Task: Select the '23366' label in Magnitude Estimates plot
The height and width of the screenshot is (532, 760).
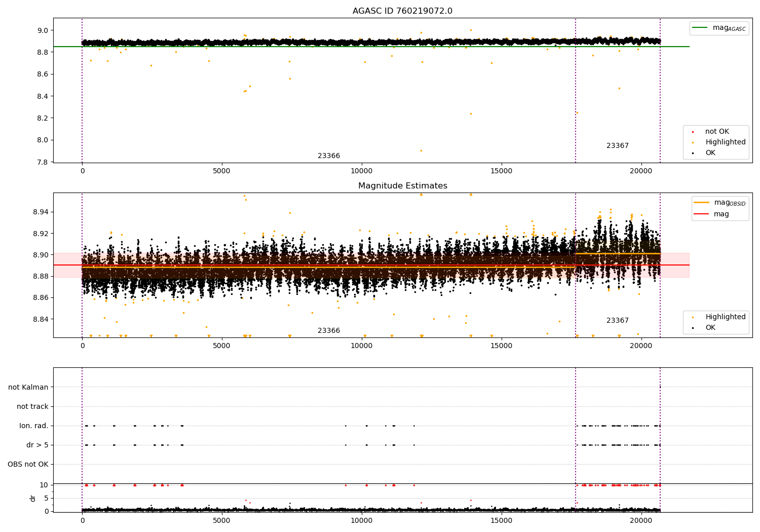Action: pyautogui.click(x=329, y=331)
